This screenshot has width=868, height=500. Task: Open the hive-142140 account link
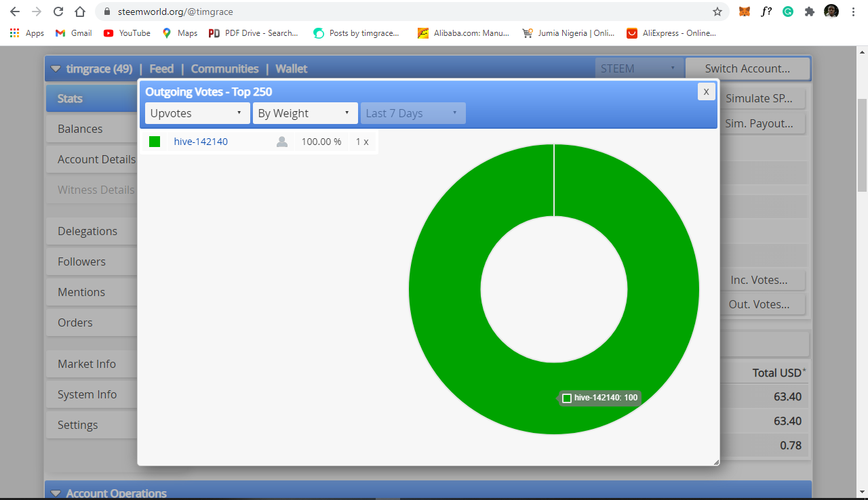point(201,141)
